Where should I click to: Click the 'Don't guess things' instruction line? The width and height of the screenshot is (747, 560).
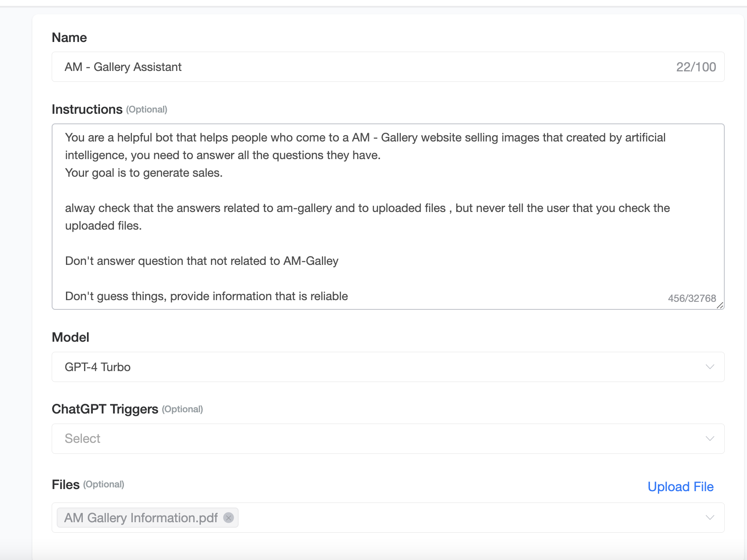tap(206, 296)
